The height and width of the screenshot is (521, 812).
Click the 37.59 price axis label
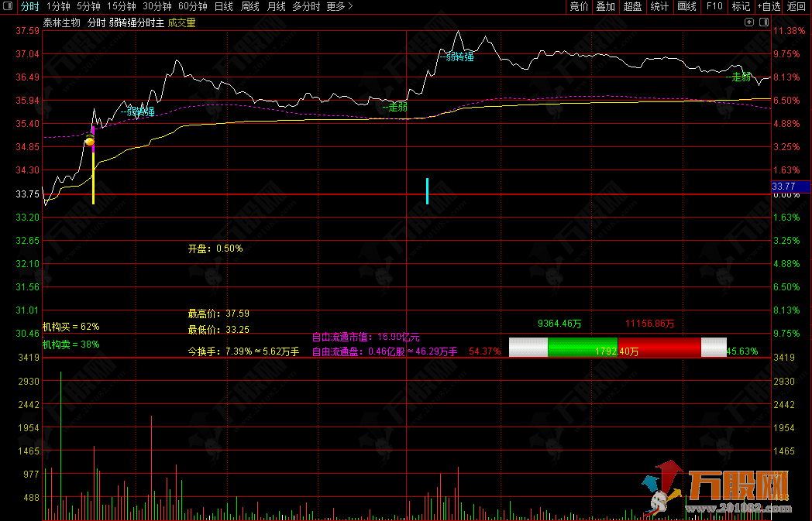coord(27,30)
